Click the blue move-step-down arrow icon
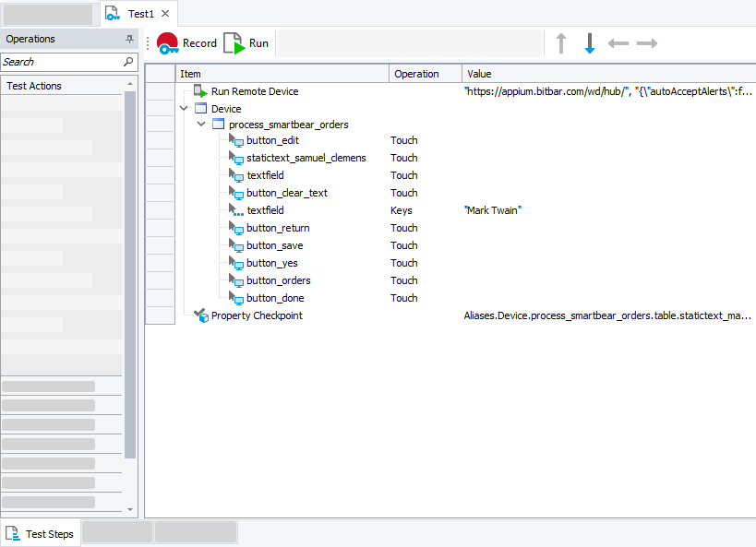 (590, 42)
